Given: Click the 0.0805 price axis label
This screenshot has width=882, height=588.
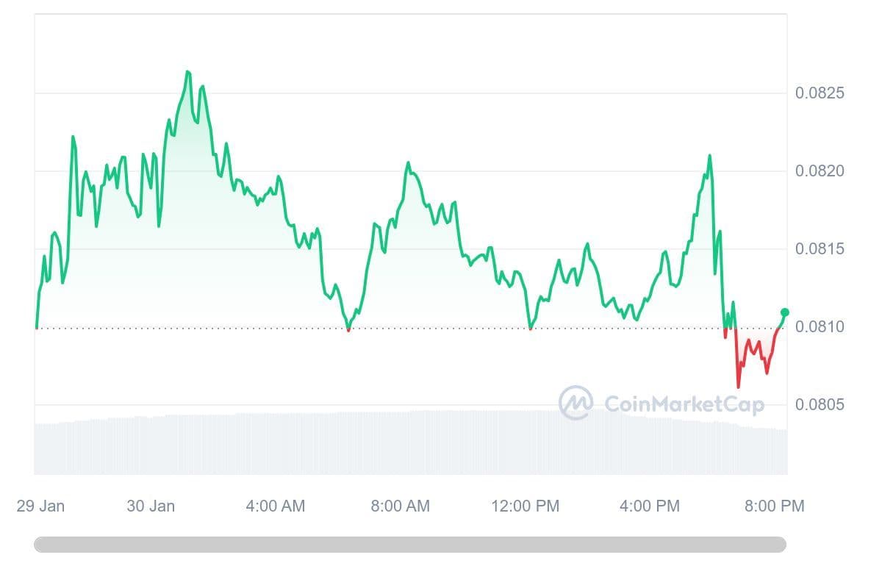Looking at the screenshot, I should (820, 404).
